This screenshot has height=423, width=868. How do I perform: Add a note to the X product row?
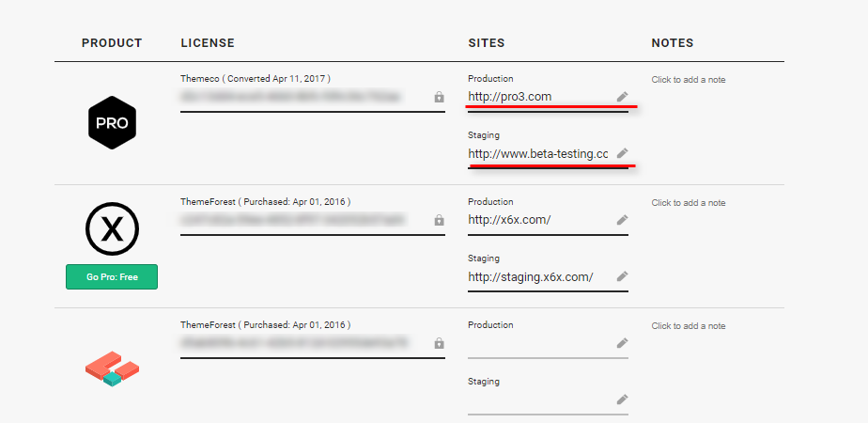click(x=688, y=203)
